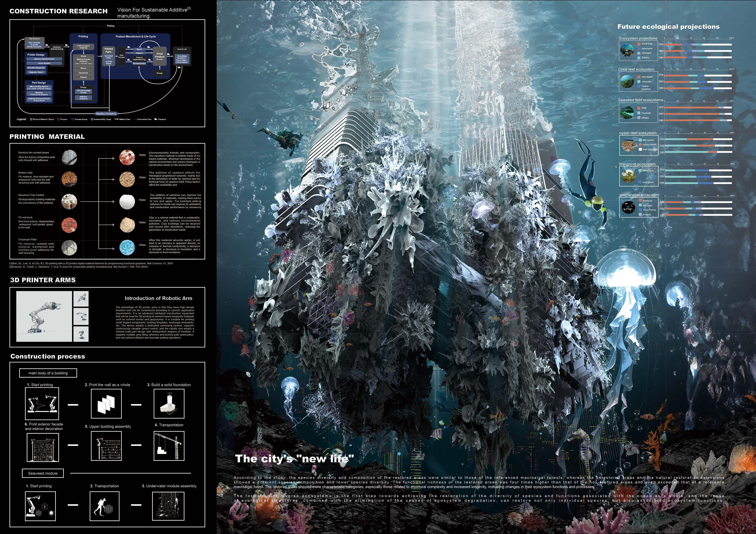This screenshot has height=534, width=756.
Task: Click the Seaweed module robot arm printing icon
Action: click(x=40, y=506)
